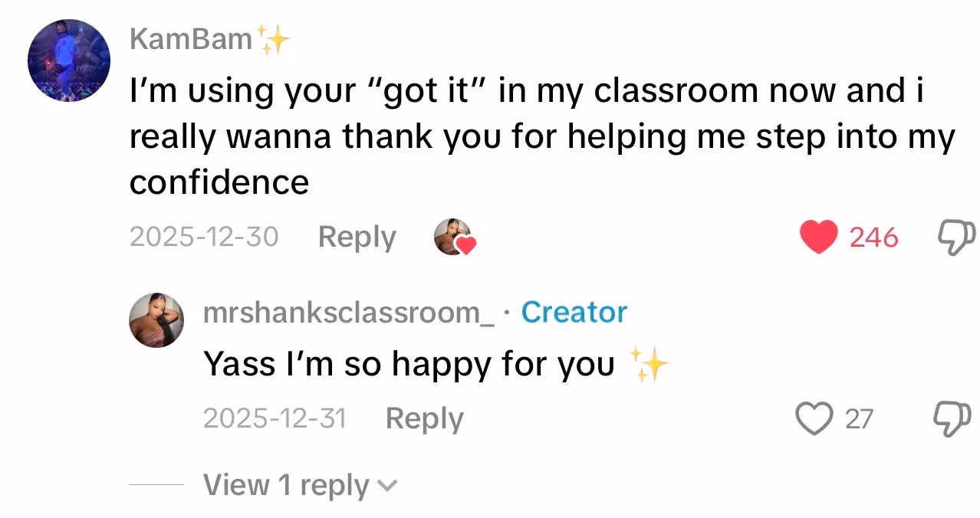This screenshot has width=980, height=518.
Task: Click the chevron beside View 1 reply
Action: [389, 486]
